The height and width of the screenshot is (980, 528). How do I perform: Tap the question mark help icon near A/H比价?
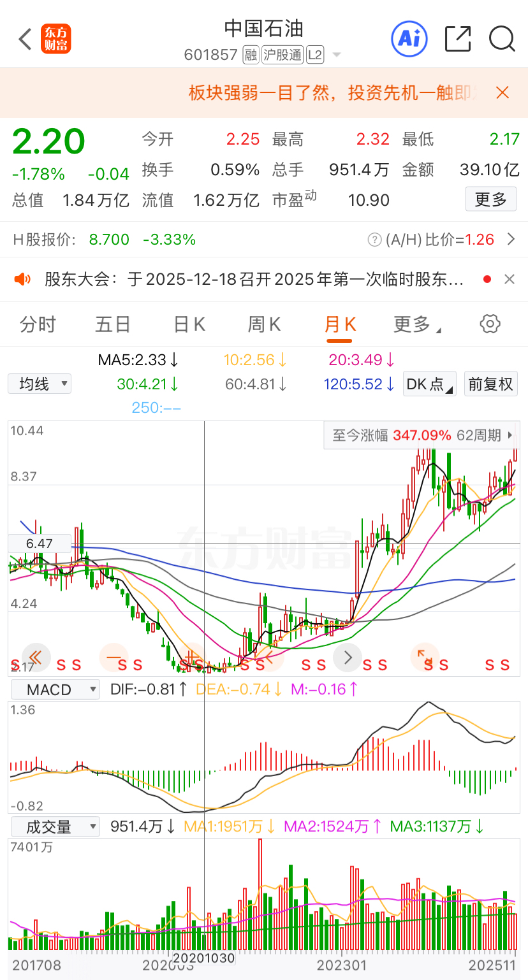point(375,240)
